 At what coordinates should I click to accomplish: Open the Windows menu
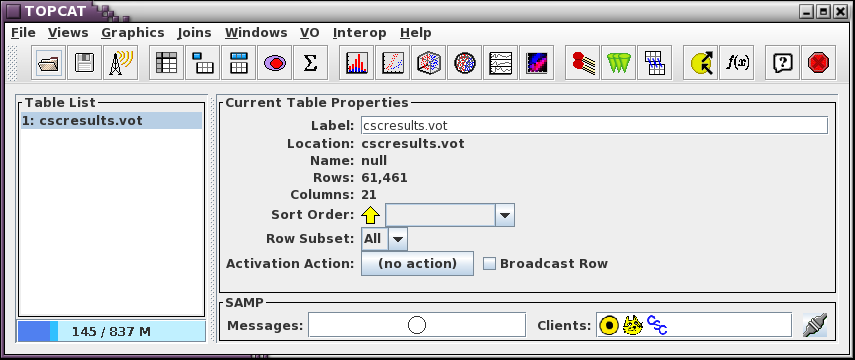click(256, 33)
